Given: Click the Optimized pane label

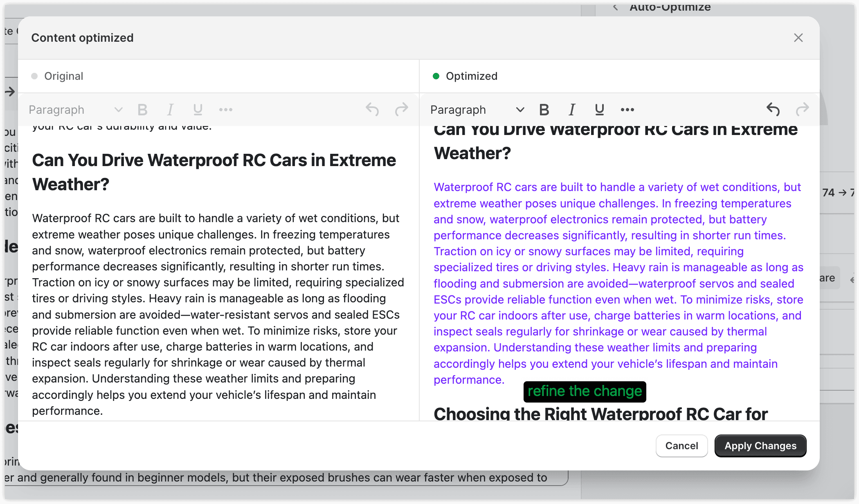Looking at the screenshot, I should (472, 76).
